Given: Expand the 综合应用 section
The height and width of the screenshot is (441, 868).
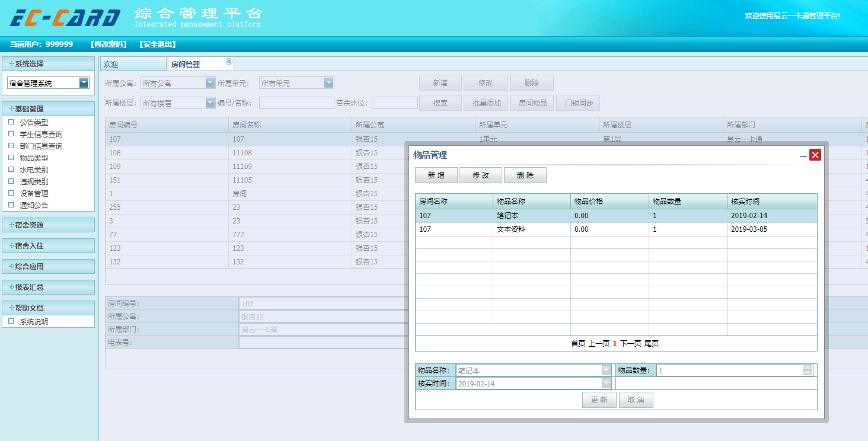Looking at the screenshot, I should pos(48,266).
